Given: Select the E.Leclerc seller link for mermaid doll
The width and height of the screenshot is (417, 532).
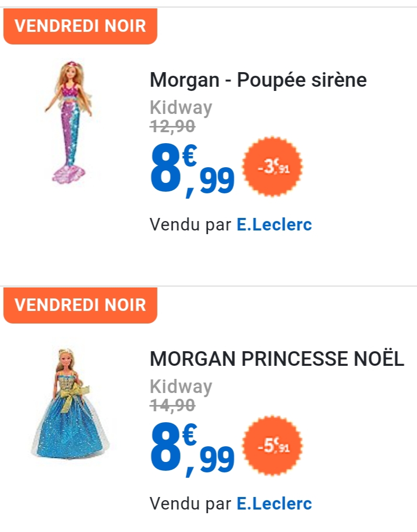Looking at the screenshot, I should coord(274,225).
